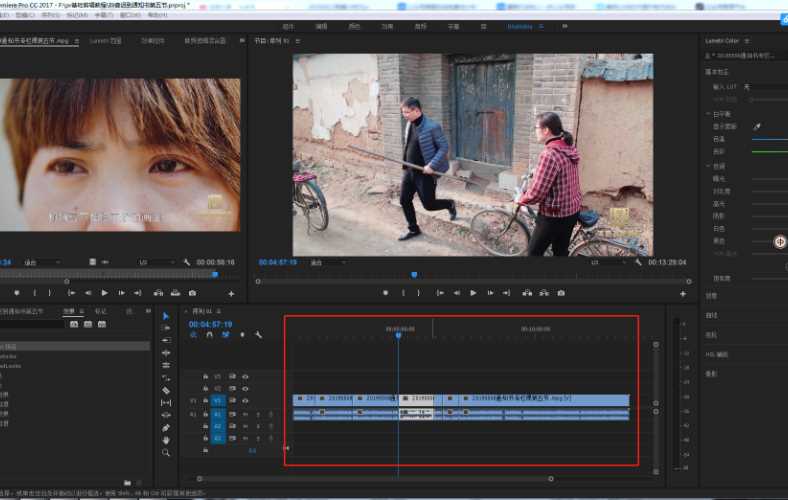Select the Razor tool in the timeline toolbox

pyautogui.click(x=166, y=390)
